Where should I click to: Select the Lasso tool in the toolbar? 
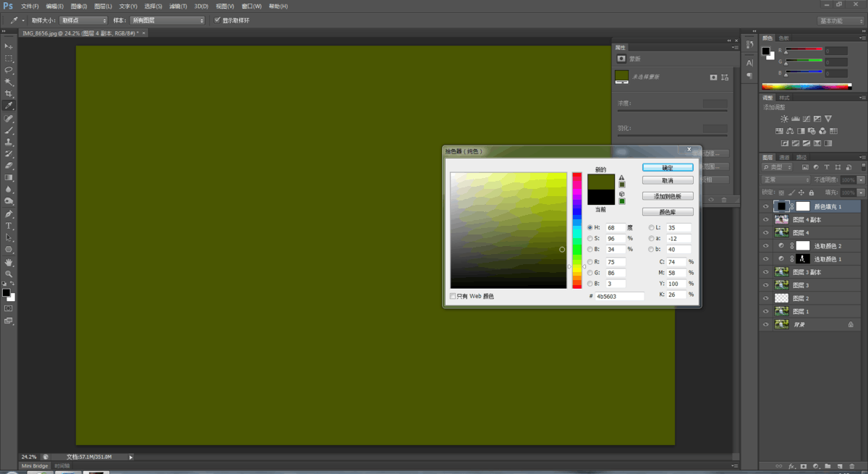(x=9, y=70)
